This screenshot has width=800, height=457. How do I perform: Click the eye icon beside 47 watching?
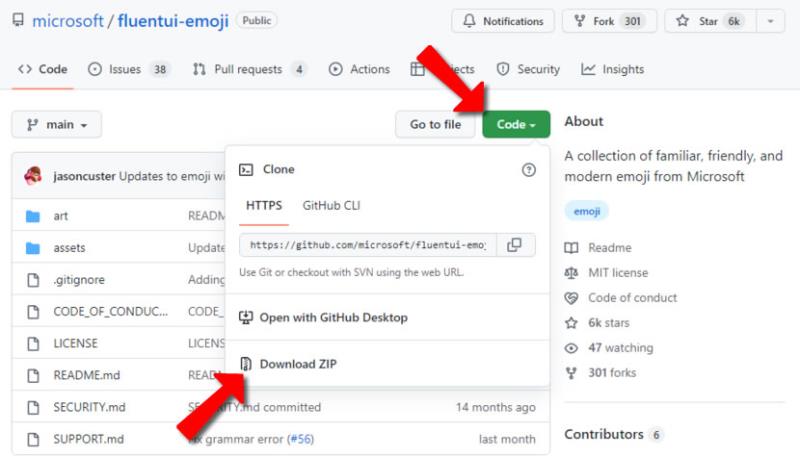click(571, 348)
